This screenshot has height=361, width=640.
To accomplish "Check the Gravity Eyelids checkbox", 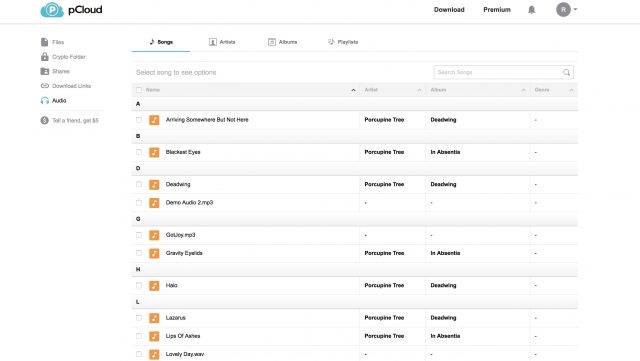I will pos(139,253).
